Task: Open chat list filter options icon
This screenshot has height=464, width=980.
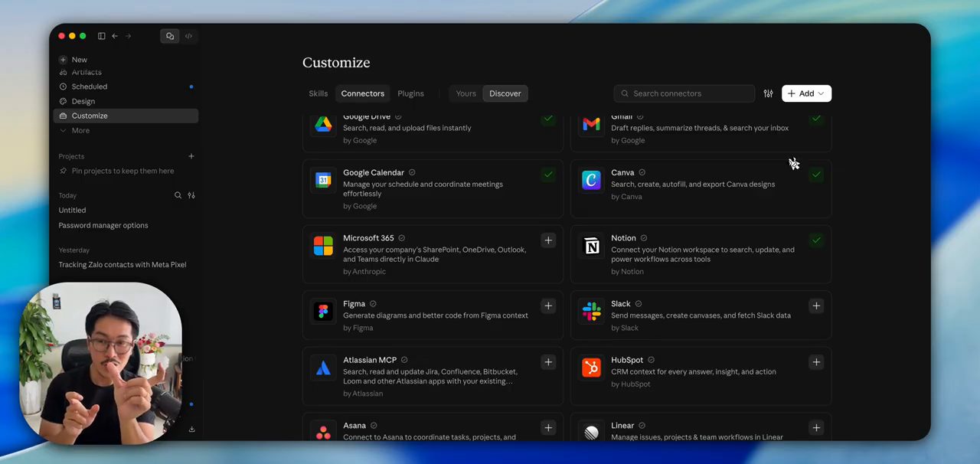Action: [x=191, y=195]
